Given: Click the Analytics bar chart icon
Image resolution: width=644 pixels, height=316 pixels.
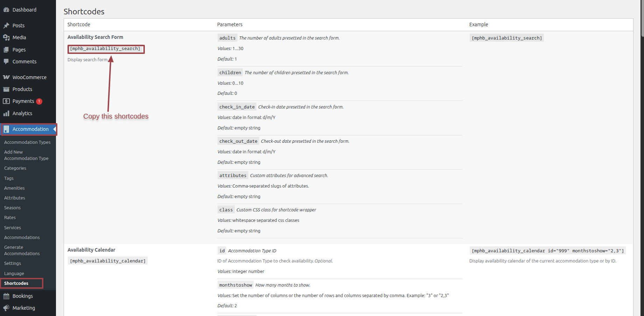Looking at the screenshot, I should coord(6,113).
